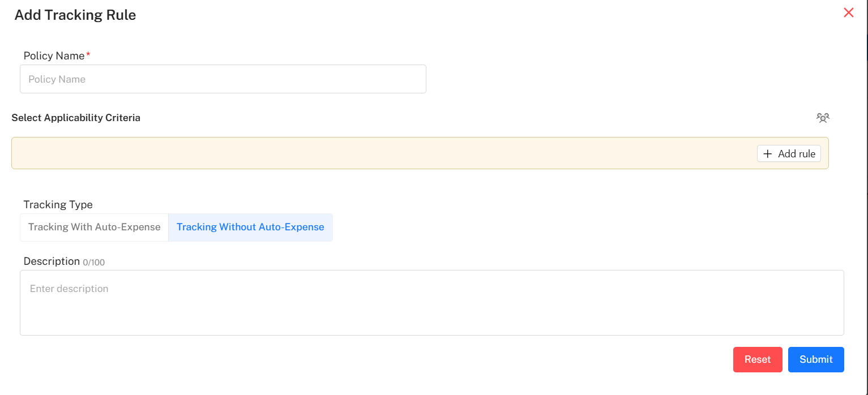Click the 'Add rule' button label
The height and width of the screenshot is (395, 868).
coord(796,154)
